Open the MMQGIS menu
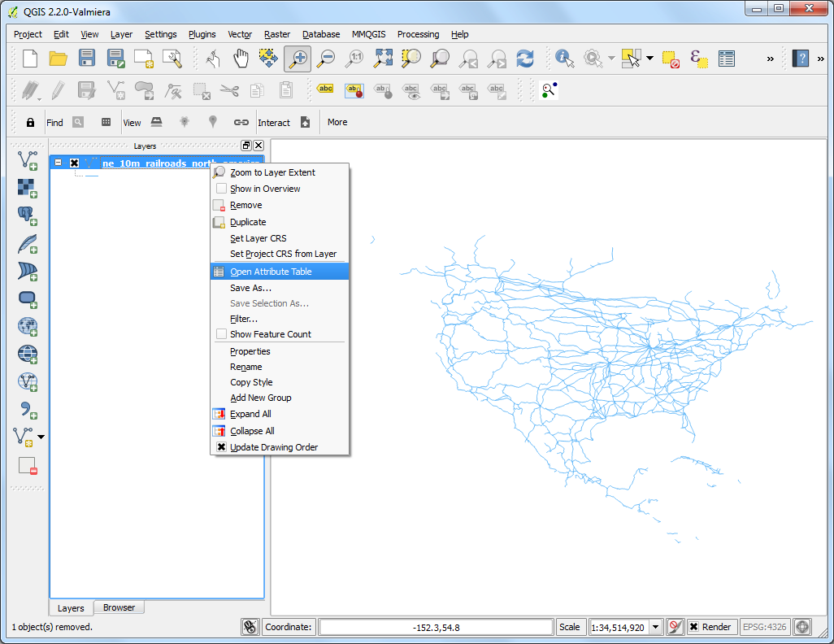834x644 pixels. click(368, 34)
